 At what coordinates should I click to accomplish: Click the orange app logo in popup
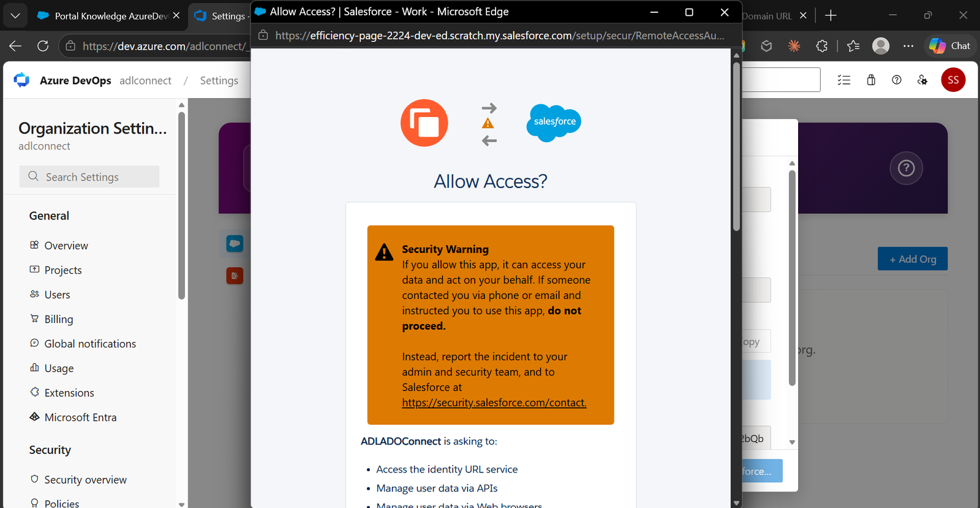click(424, 123)
